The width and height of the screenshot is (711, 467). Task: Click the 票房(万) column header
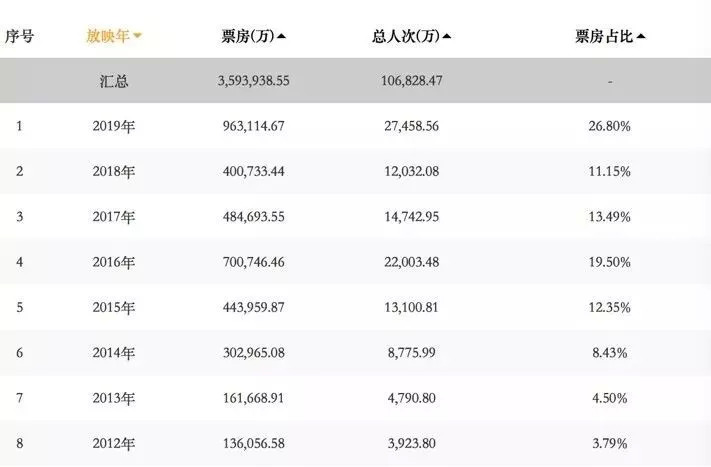click(x=248, y=36)
